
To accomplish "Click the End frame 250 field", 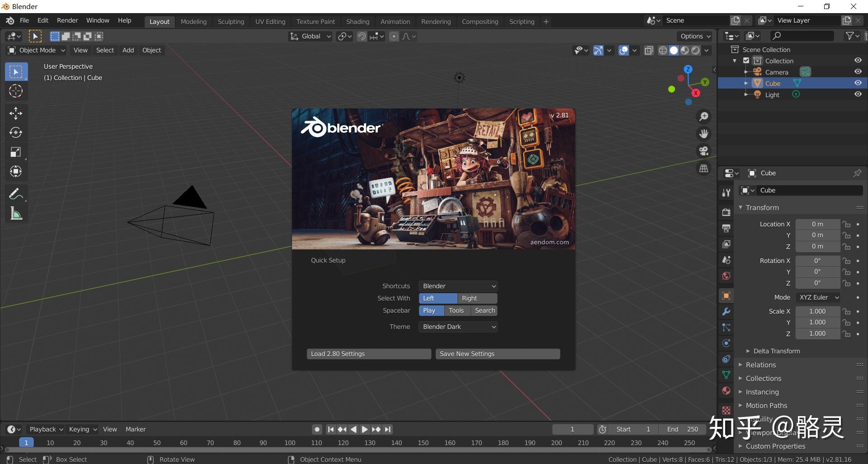I will [x=683, y=429].
